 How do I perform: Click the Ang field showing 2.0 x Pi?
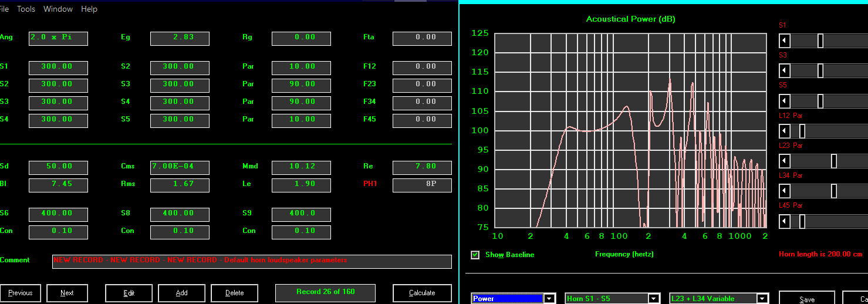[x=58, y=39]
